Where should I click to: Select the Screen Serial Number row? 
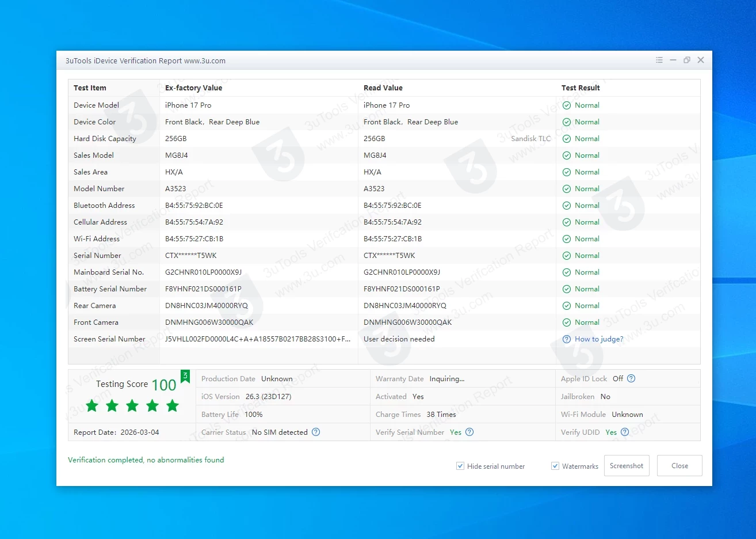[109, 339]
